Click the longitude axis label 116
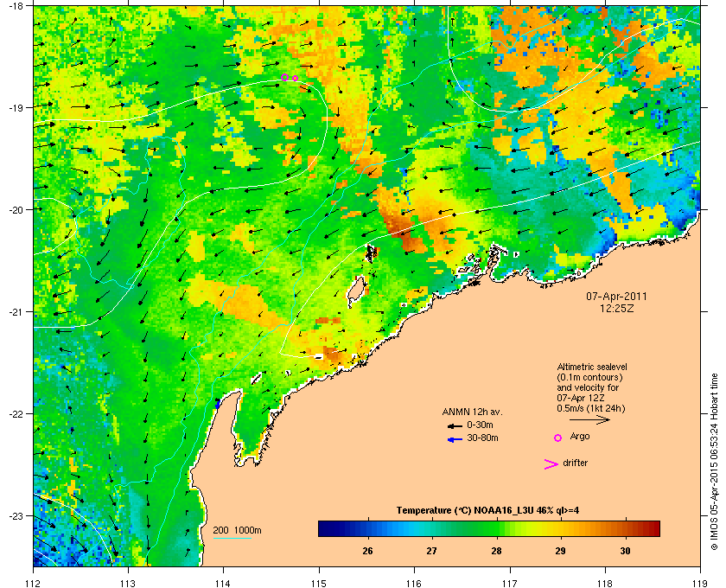This screenshot has height=588, width=726. 414,583
